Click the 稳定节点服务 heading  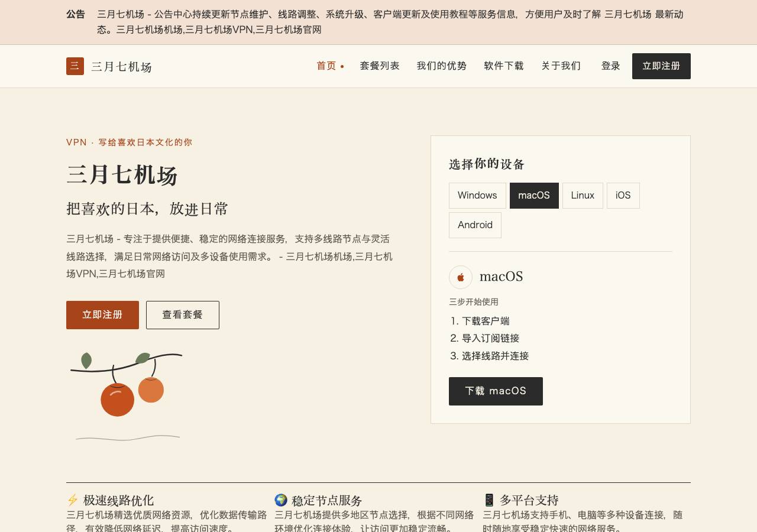point(326,500)
